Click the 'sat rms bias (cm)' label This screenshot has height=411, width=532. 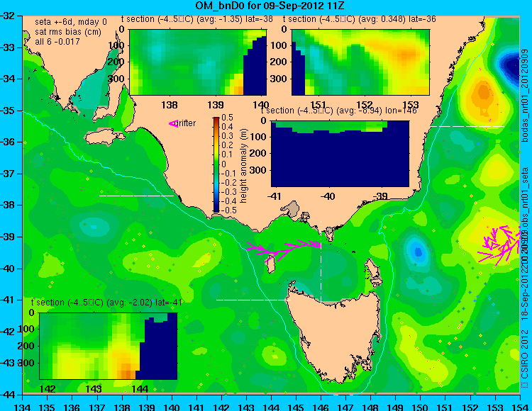tap(68, 32)
